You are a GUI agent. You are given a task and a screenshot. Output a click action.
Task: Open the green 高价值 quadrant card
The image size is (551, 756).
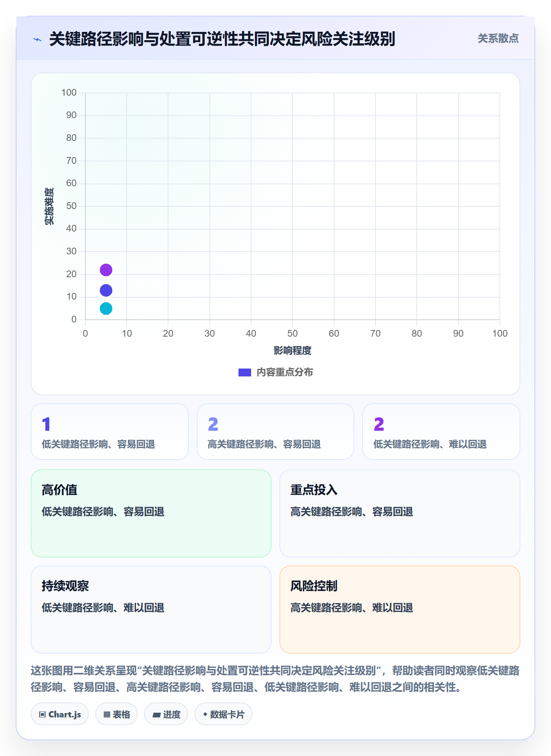point(151,513)
